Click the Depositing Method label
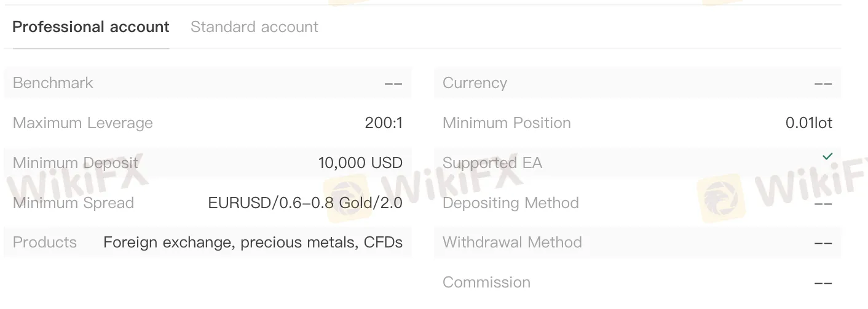The image size is (868, 309). pos(511,203)
